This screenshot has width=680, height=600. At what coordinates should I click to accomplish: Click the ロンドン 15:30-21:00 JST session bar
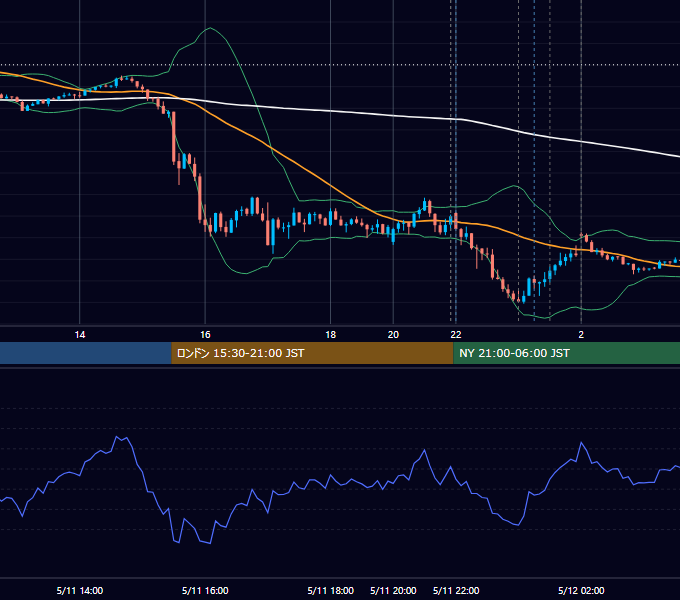point(312,353)
